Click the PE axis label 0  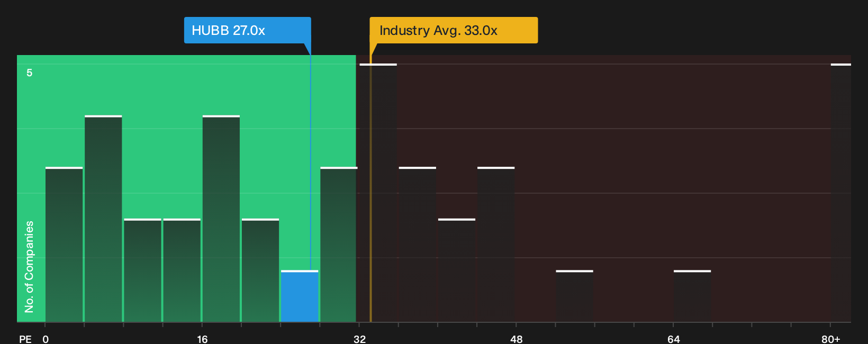coord(46,339)
